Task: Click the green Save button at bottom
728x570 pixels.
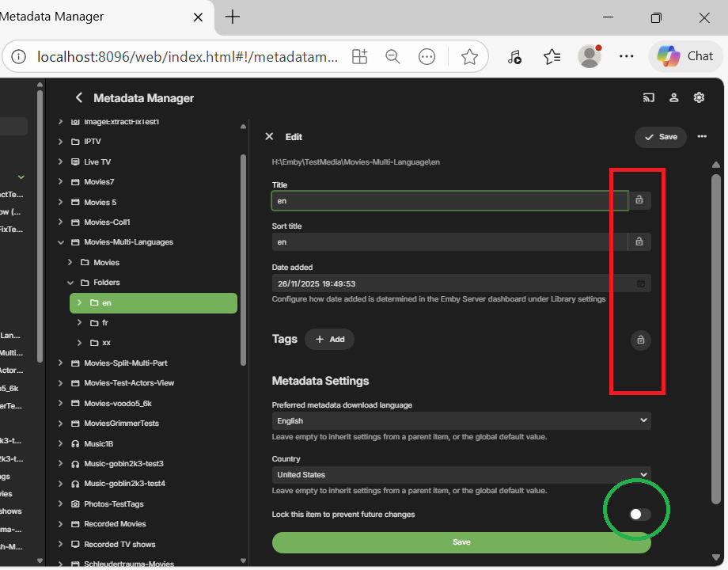Action: pyautogui.click(x=461, y=542)
